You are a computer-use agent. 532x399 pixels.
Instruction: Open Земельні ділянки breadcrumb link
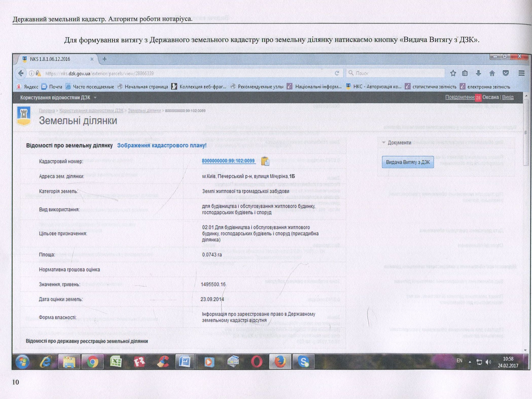point(144,111)
